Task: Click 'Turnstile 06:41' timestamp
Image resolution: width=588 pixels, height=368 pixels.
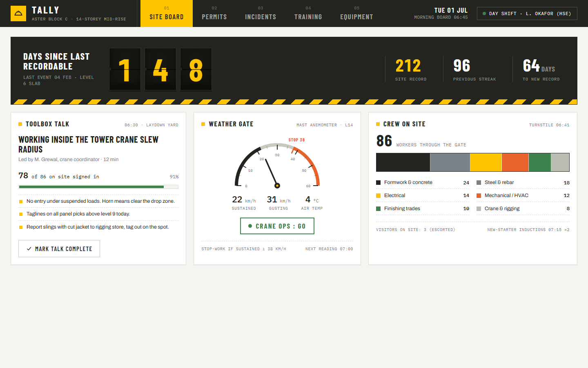Action: point(549,125)
